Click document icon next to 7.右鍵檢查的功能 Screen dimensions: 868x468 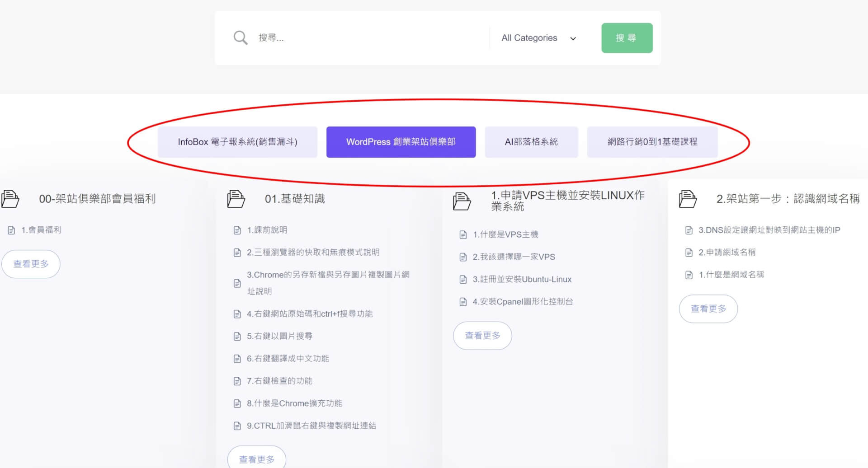pyautogui.click(x=237, y=381)
